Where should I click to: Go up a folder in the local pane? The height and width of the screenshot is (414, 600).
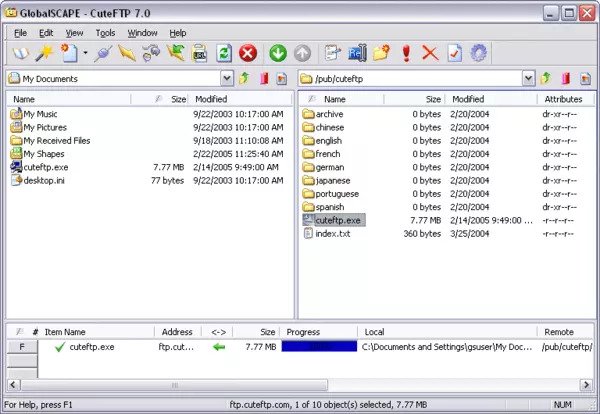click(x=244, y=78)
